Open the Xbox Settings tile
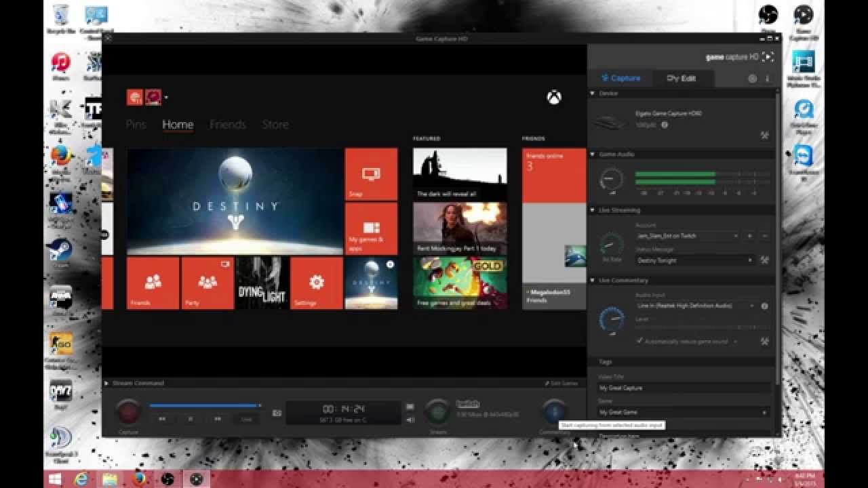The height and width of the screenshot is (488, 868). [x=317, y=283]
